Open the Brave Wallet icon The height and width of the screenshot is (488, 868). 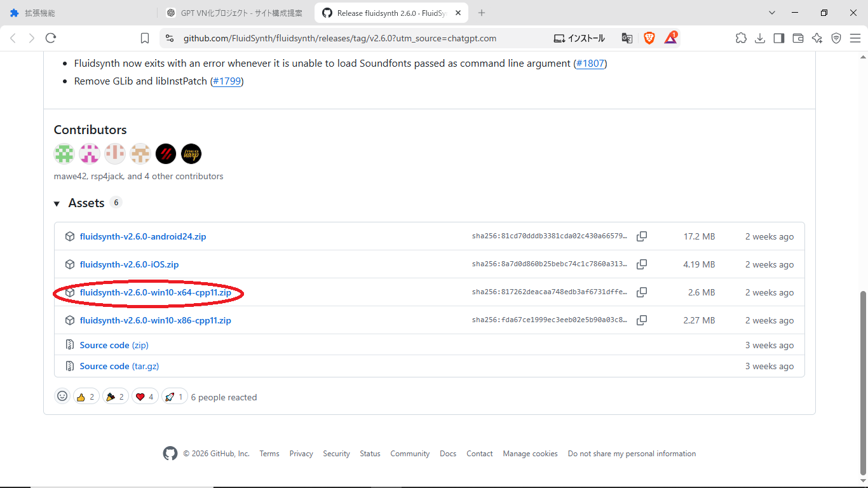pos(798,38)
